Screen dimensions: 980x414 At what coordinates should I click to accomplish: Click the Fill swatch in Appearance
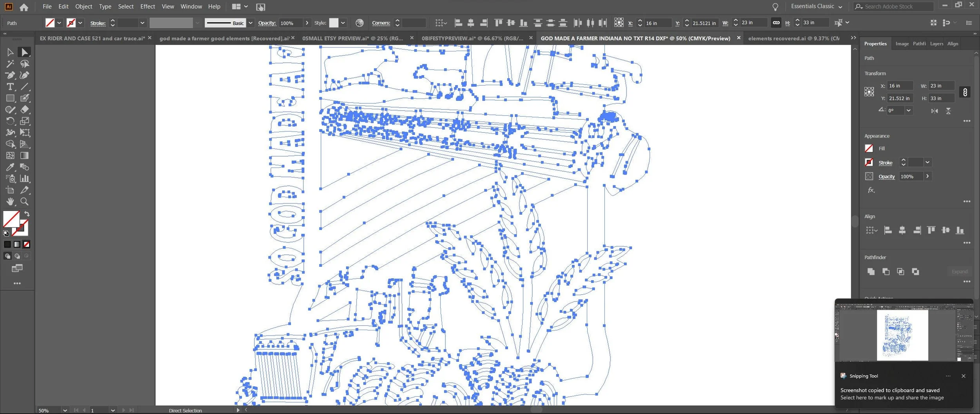(x=869, y=148)
